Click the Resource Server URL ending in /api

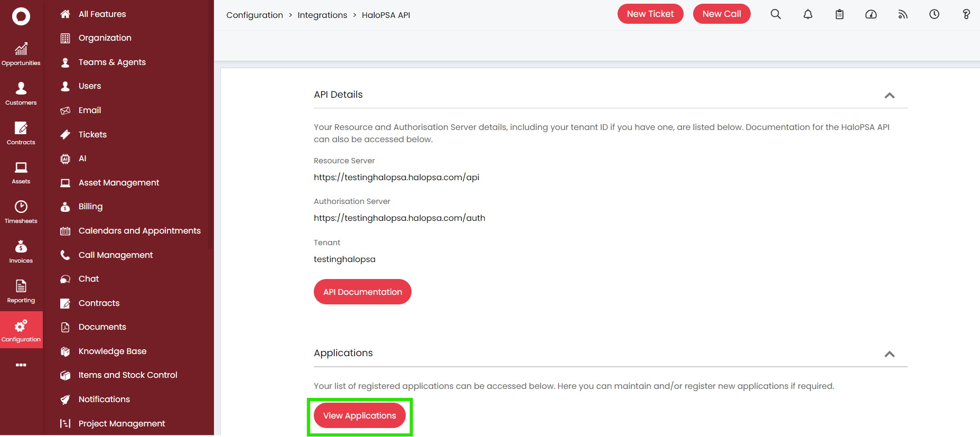point(397,178)
